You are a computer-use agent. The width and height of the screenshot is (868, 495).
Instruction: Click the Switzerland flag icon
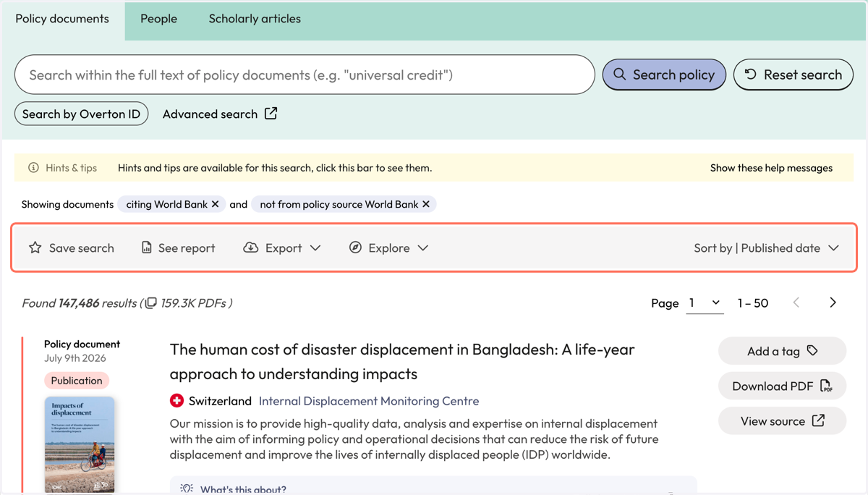click(176, 400)
